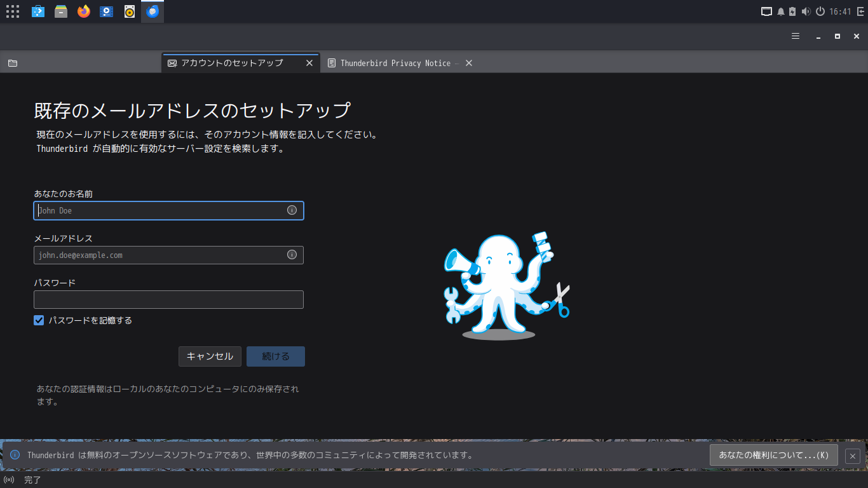The height and width of the screenshot is (488, 868).
Task: Dismiss the Thunderbird open-source notification bar
Action: pyautogui.click(x=853, y=456)
